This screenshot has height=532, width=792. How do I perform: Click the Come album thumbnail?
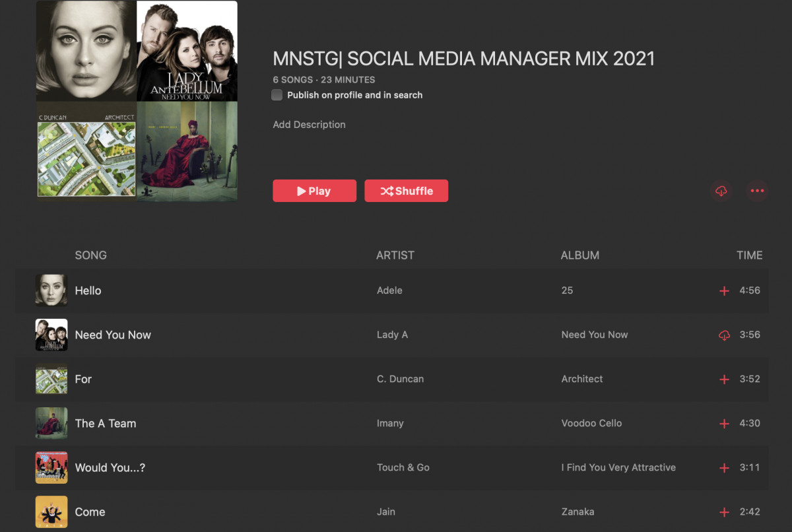click(x=51, y=512)
